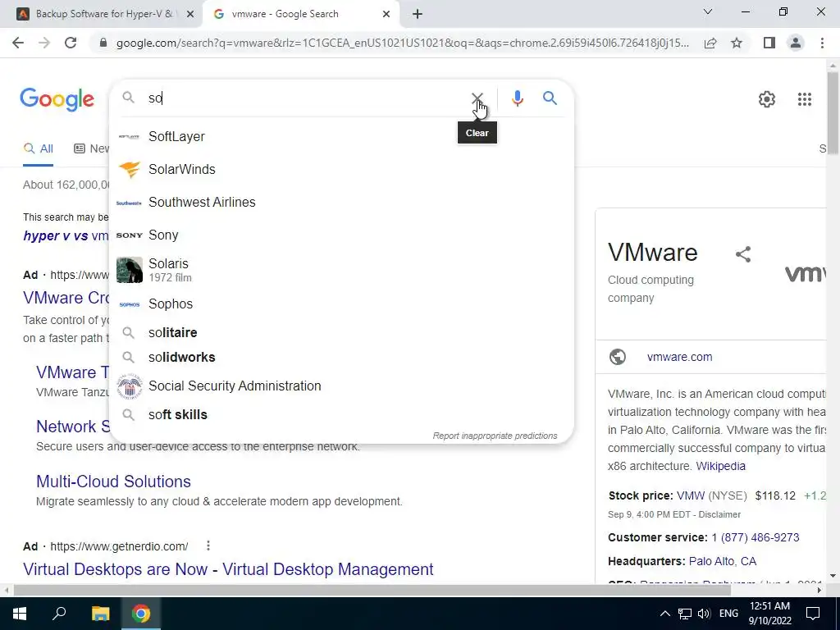Click the globe icon beside vmware.com
The width and height of the screenshot is (840, 630).
pyautogui.click(x=618, y=357)
